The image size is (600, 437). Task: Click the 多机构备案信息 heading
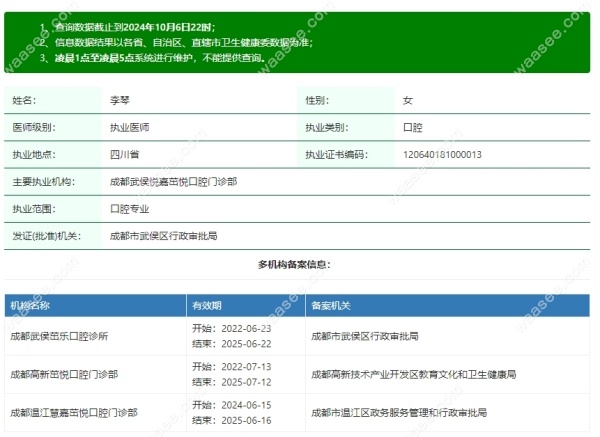(294, 264)
